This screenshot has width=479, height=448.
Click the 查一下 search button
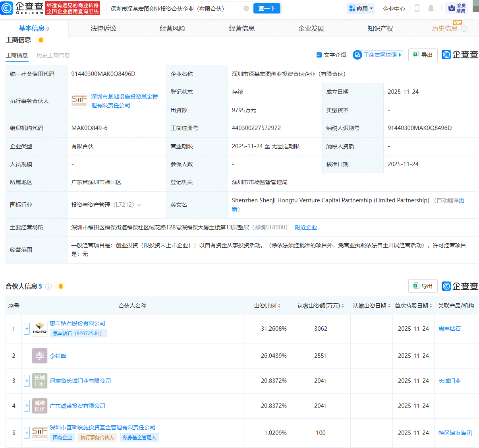[x=267, y=8]
